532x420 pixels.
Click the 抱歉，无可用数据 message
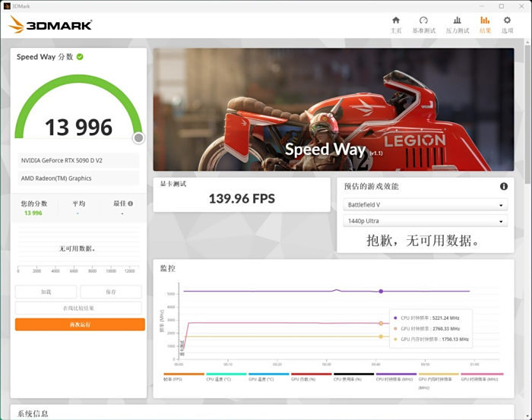(423, 241)
